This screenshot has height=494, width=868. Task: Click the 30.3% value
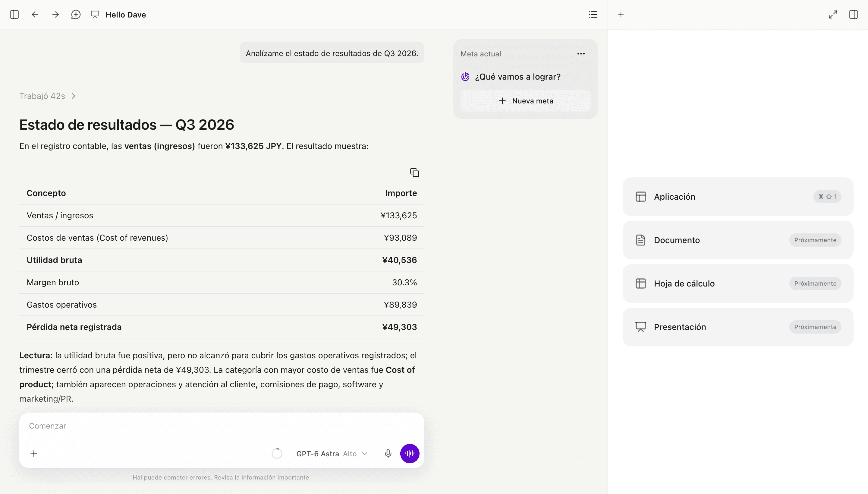pyautogui.click(x=404, y=283)
